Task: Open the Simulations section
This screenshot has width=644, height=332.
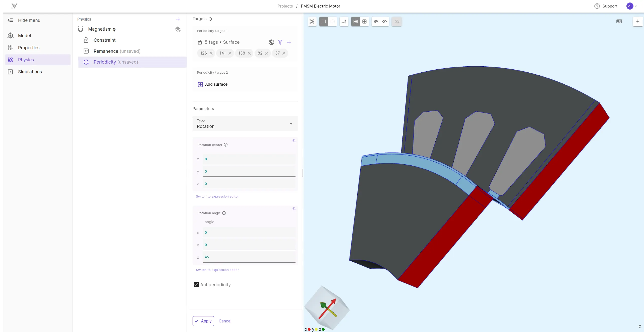Action: 38,72
